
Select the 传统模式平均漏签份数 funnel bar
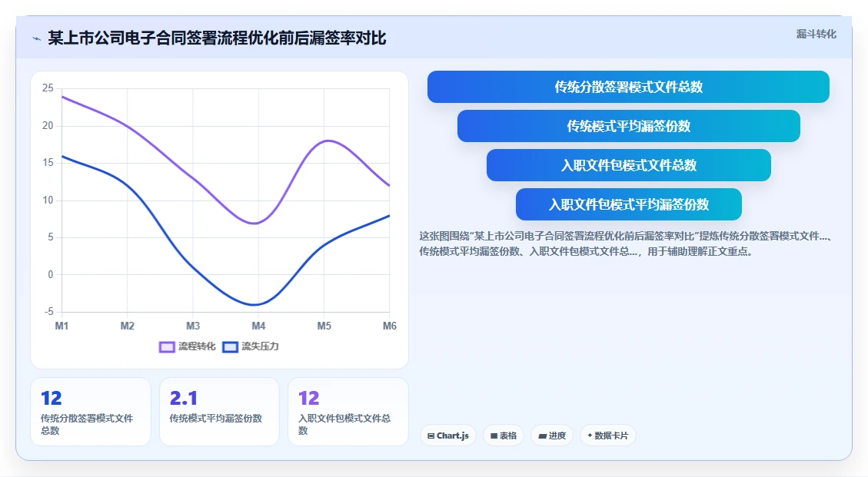(628, 126)
